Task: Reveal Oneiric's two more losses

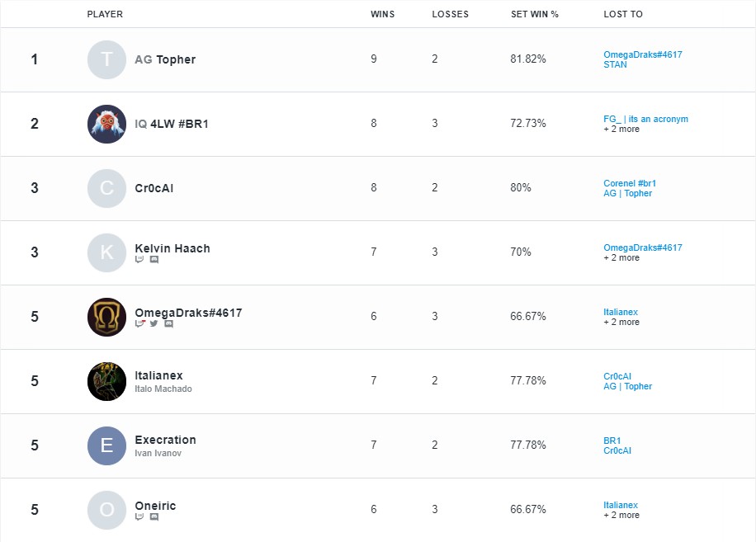Action: [621, 515]
